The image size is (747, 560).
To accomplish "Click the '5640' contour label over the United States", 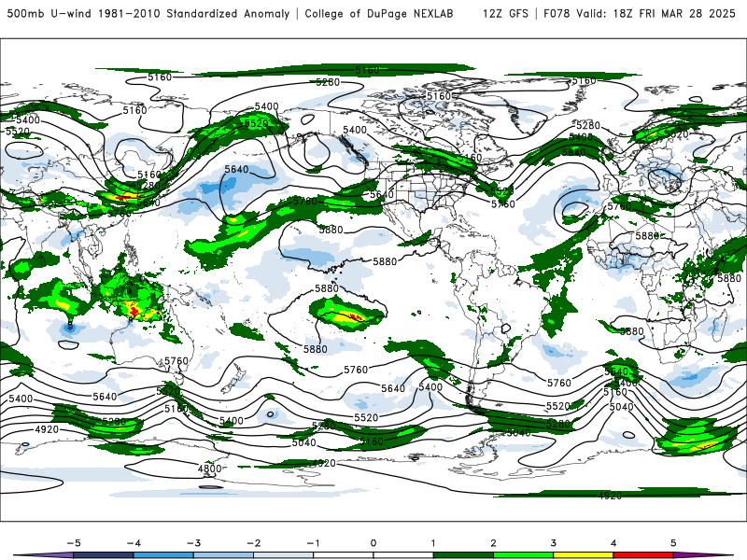I will click(x=382, y=194).
